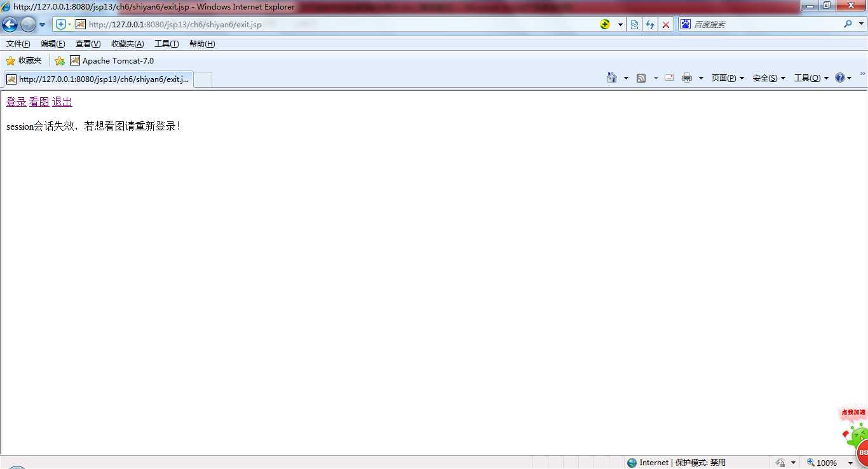868x469 pixels.
Task: Click the Home icon in command bar
Action: [x=611, y=78]
